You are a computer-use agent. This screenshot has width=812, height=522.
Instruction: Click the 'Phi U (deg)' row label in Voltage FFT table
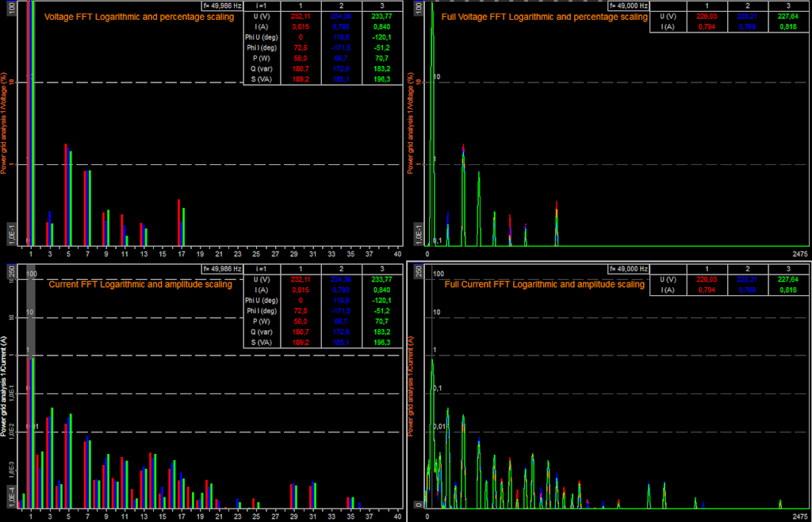point(262,38)
